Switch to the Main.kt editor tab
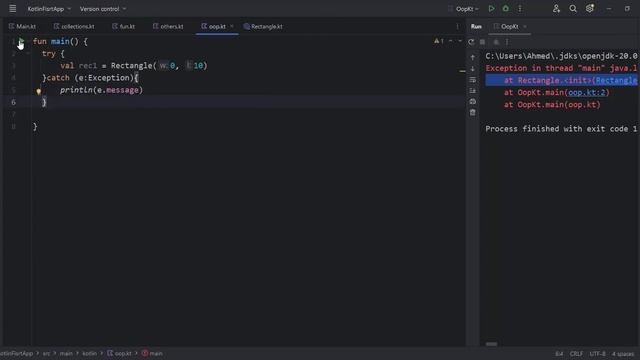Screen dimensions: 640x360 tap(22, 27)
